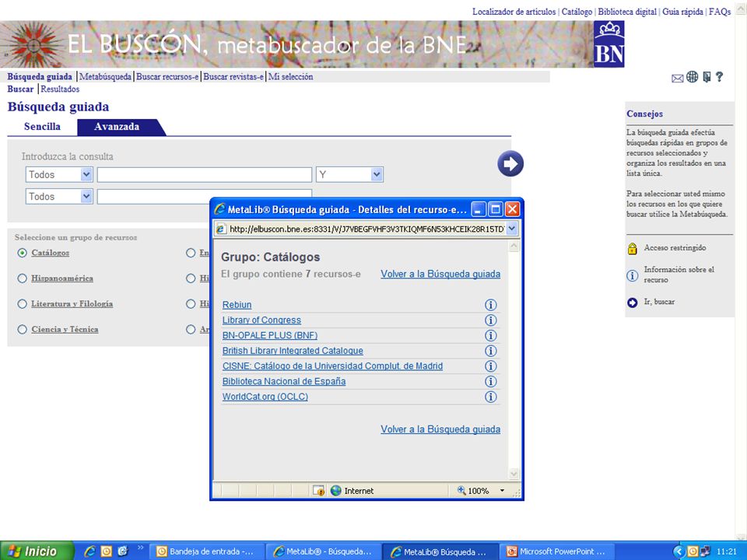Open the British Library Integrated Catalogue link

(293, 351)
